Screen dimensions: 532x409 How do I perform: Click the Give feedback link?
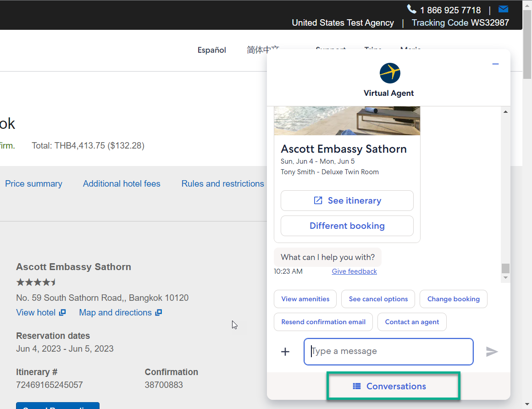tap(354, 271)
